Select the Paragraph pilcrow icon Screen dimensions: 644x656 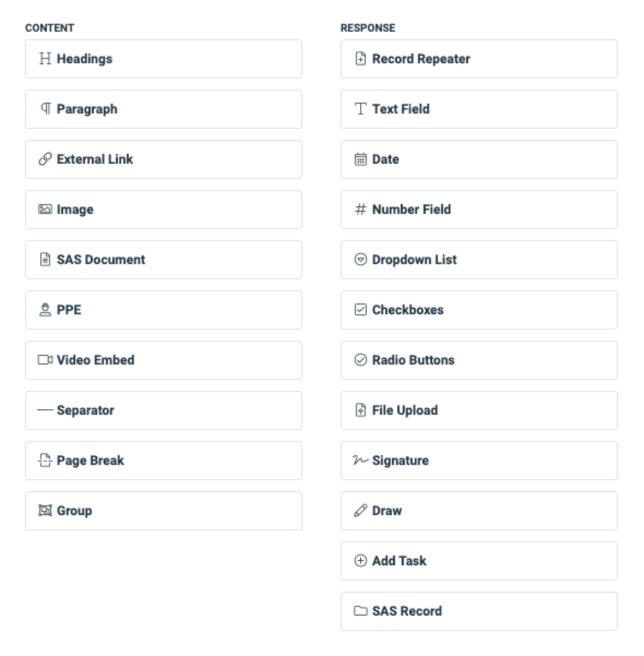pos(46,109)
